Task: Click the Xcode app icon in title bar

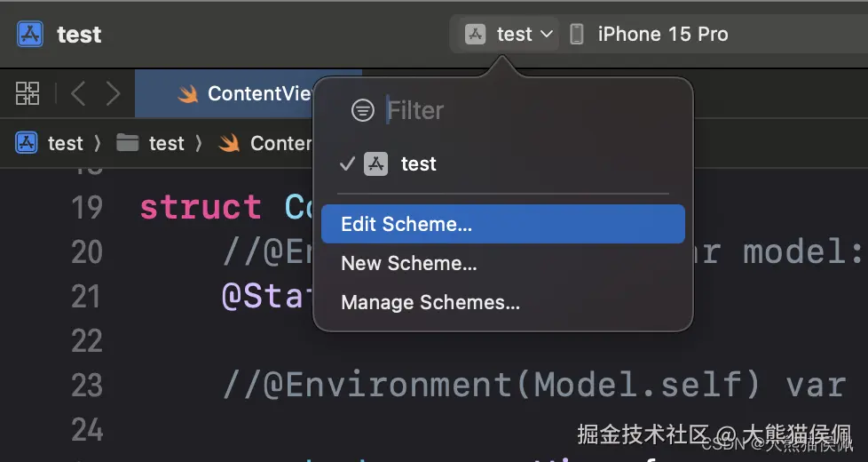Action: (x=30, y=35)
